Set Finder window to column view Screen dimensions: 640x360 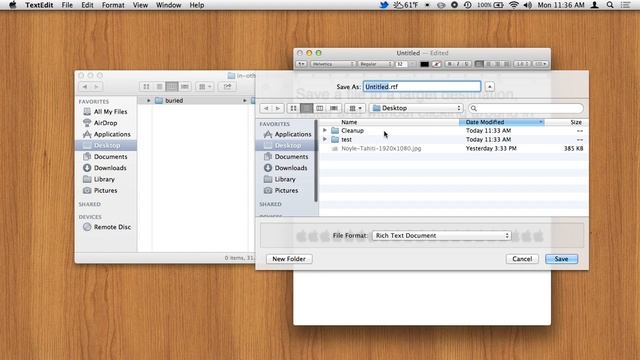(x=172, y=87)
